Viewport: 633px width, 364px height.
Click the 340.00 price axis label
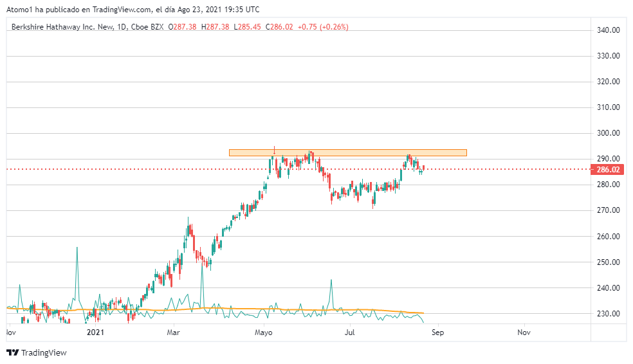click(609, 30)
